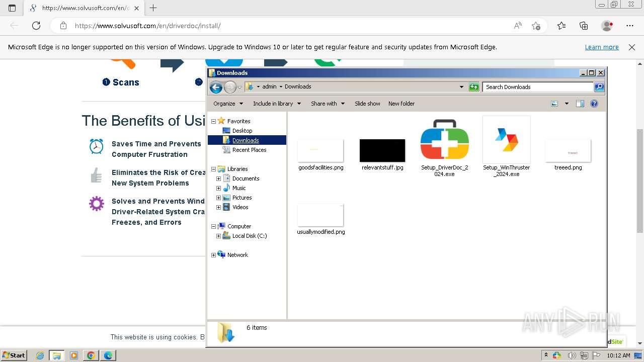Viewport: 644px width, 362px height.
Task: Add this page to favorites
Action: pos(536,26)
